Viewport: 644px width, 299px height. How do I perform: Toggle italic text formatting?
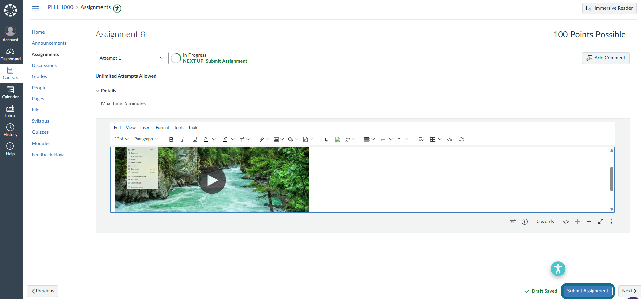click(x=183, y=139)
